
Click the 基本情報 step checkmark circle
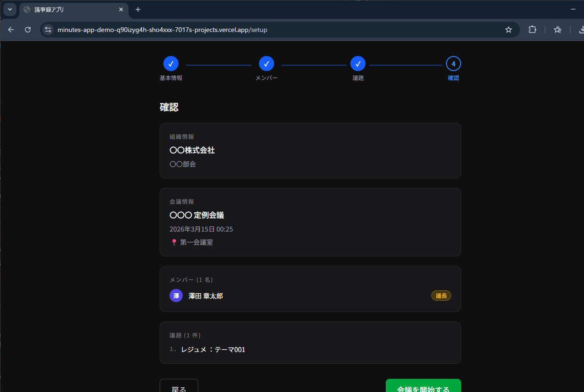pos(171,64)
